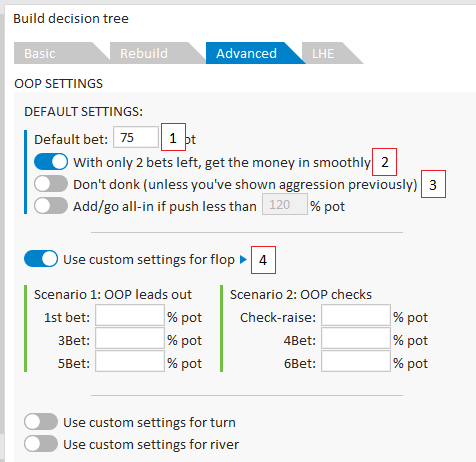Click the 4Bet % pot field

click(356, 338)
